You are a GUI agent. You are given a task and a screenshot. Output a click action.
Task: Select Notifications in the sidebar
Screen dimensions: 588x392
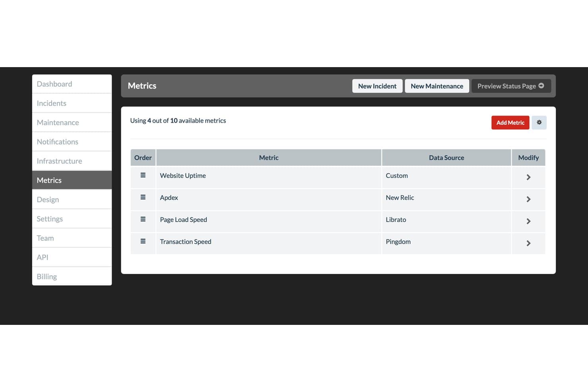[x=72, y=142]
